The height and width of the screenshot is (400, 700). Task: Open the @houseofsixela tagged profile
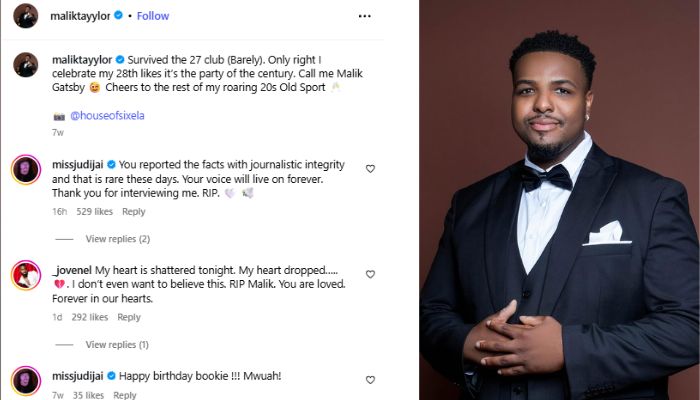click(x=107, y=116)
